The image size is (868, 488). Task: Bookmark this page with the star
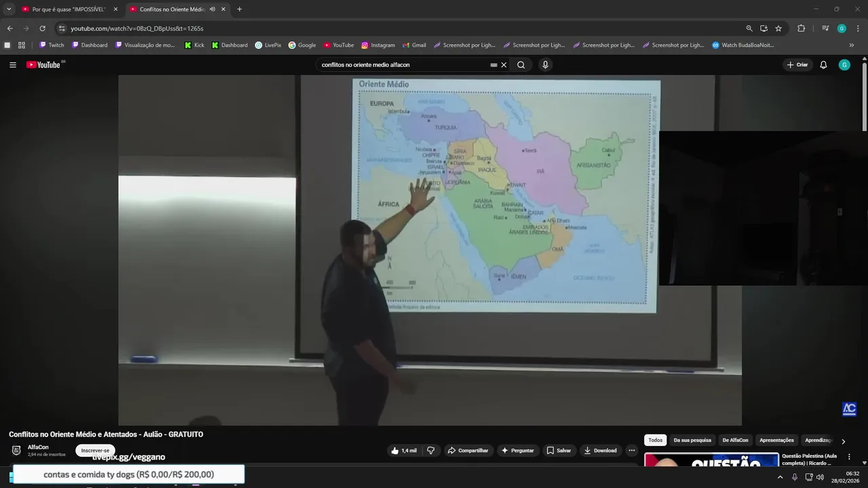778,28
